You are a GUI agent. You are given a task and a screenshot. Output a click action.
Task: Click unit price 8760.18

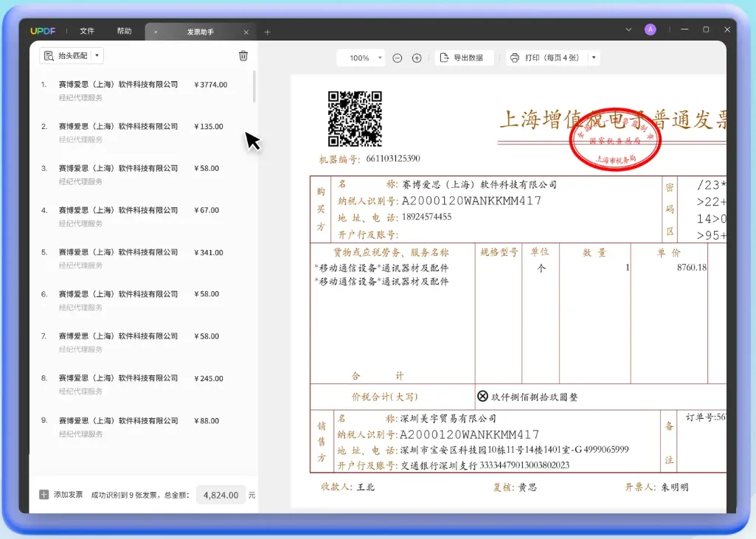691,267
